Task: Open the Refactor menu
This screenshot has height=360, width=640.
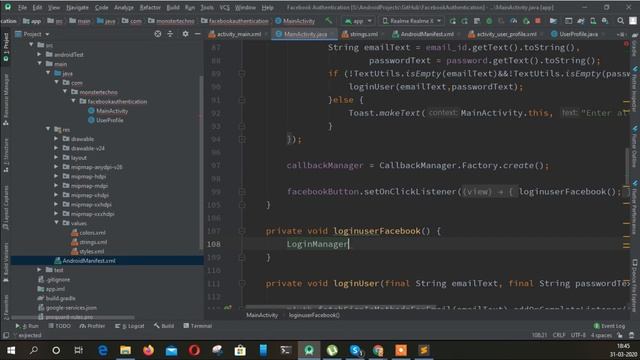Action: (x=150, y=7)
